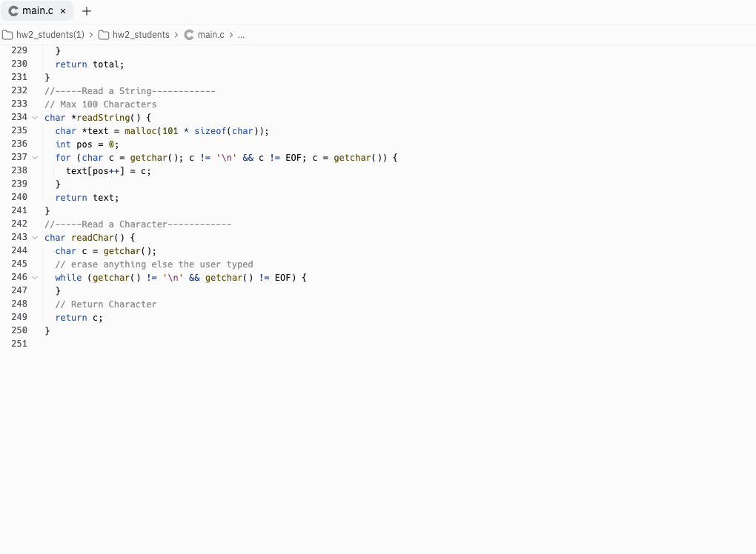Click the folder icon before hw2_students(1)

[x=7, y=34]
